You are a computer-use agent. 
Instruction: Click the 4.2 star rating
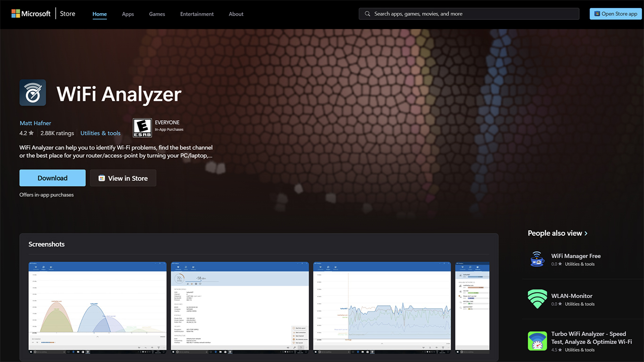(26, 133)
